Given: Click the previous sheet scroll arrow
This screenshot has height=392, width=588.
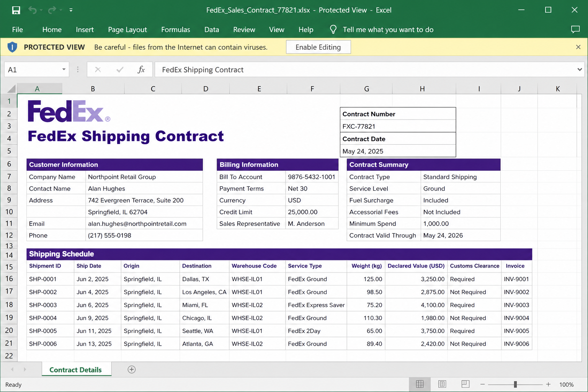Looking at the screenshot, I should (x=12, y=369).
